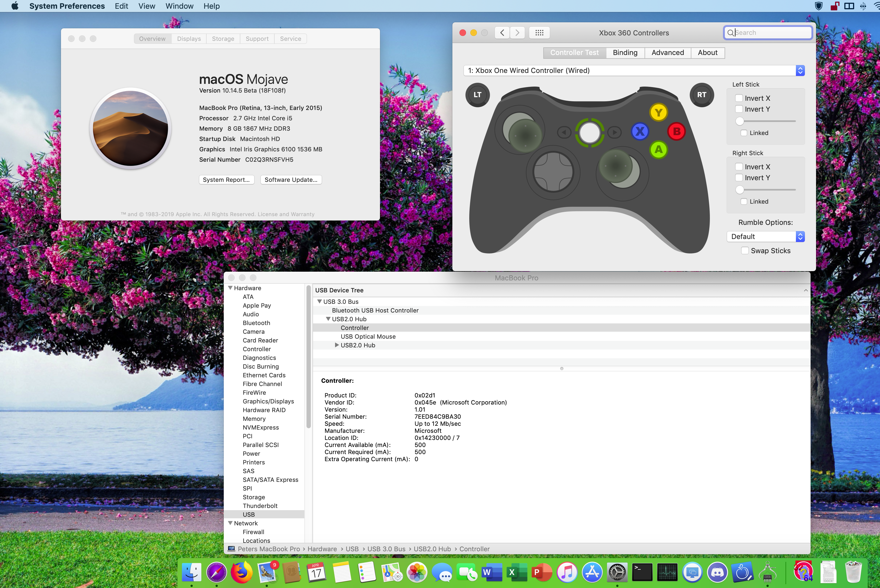Open Discord from the Dock
The image size is (880, 588).
tap(717, 572)
